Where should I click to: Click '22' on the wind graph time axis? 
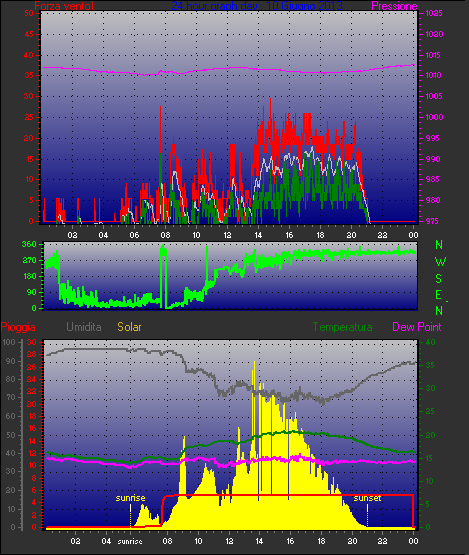(x=382, y=235)
